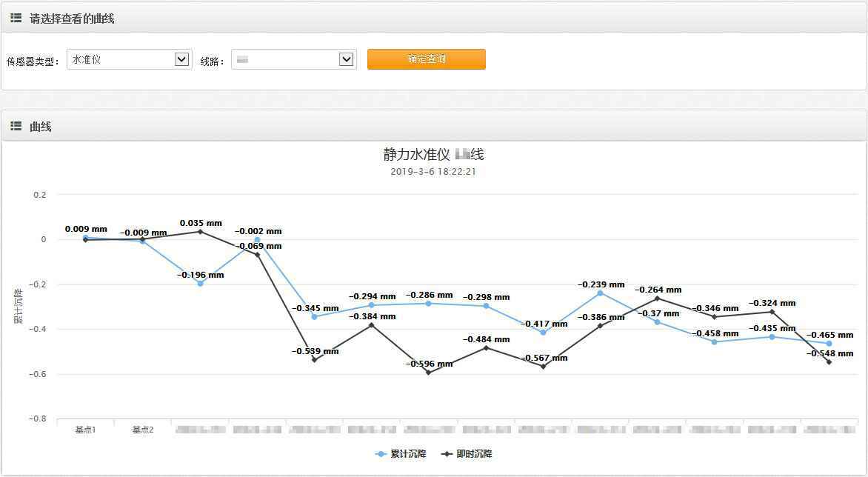
Task: Expand the 线路 dropdown
Action: coord(293,59)
